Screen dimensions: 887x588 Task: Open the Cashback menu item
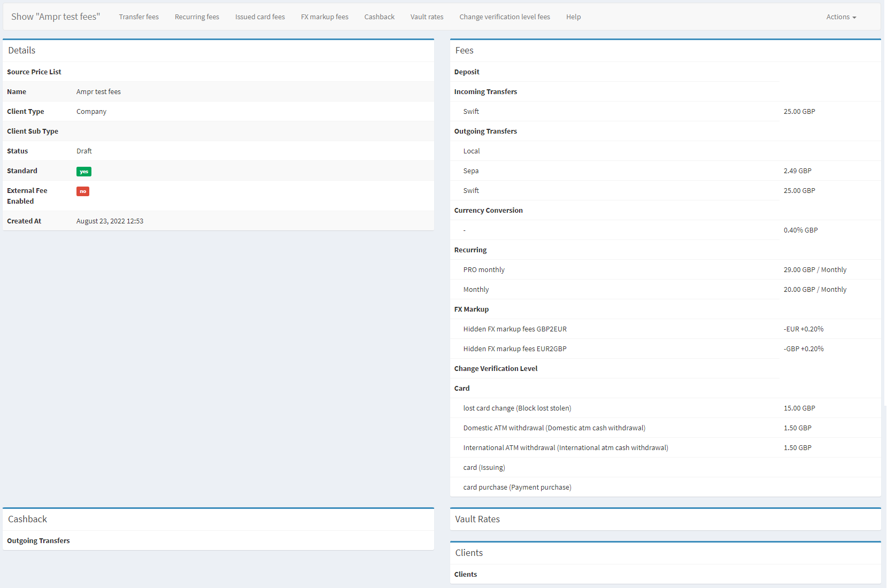tap(379, 17)
